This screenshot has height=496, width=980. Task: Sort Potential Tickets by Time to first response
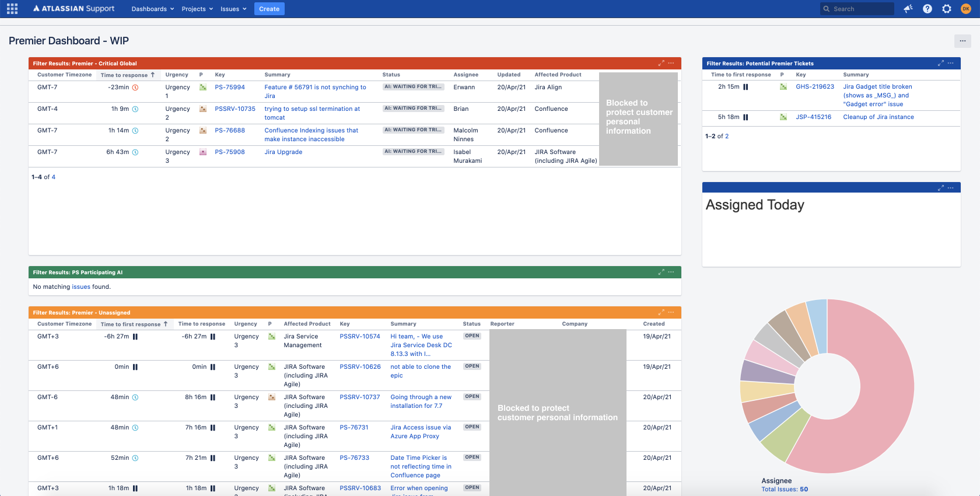click(x=741, y=75)
